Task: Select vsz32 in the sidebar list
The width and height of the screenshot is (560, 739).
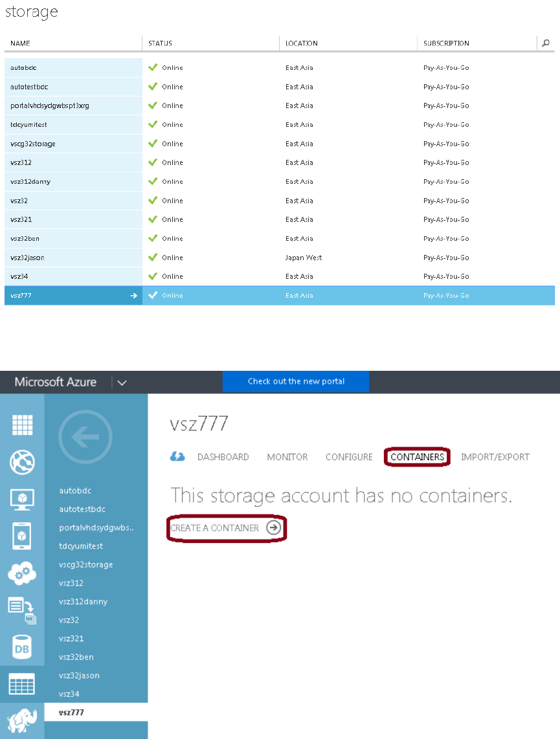Action: pos(69,620)
